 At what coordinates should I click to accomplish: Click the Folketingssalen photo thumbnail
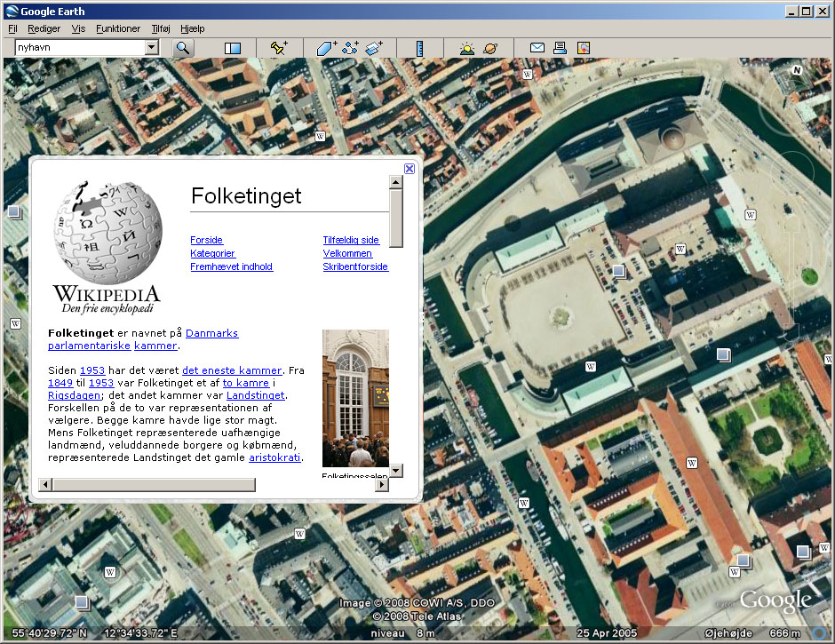355,398
